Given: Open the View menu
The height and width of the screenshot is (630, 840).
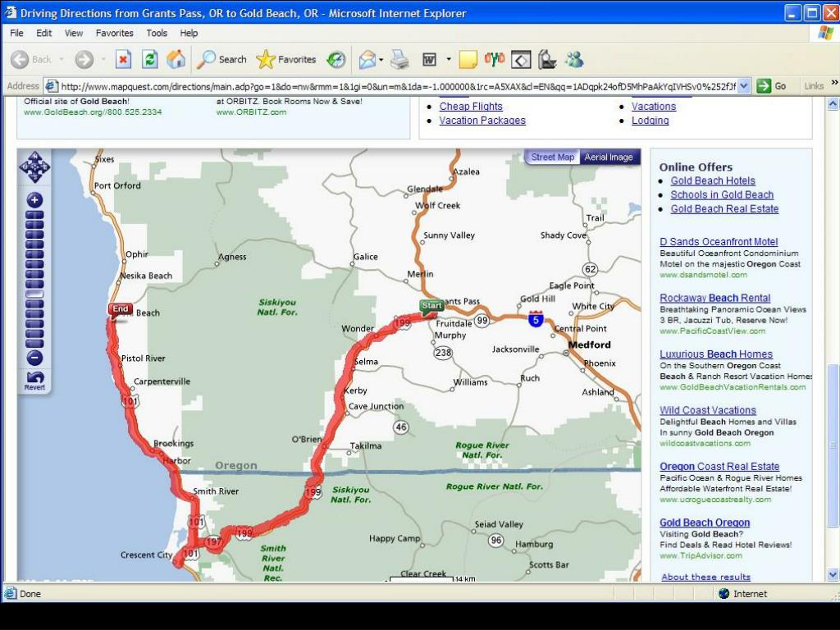Looking at the screenshot, I should coord(73,33).
